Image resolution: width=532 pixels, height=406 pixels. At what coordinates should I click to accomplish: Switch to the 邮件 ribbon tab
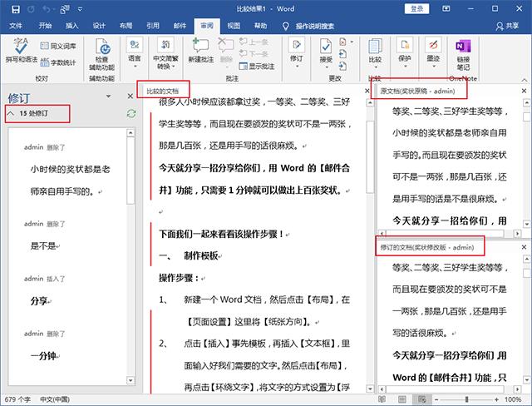pos(180,26)
